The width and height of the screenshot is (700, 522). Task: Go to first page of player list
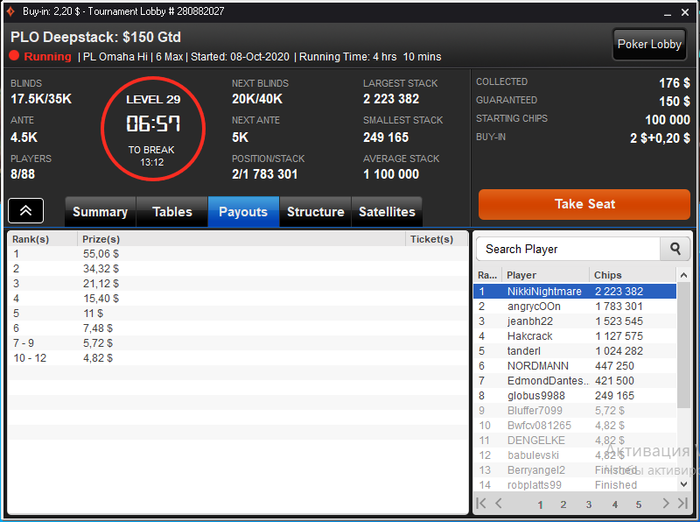[481, 503]
